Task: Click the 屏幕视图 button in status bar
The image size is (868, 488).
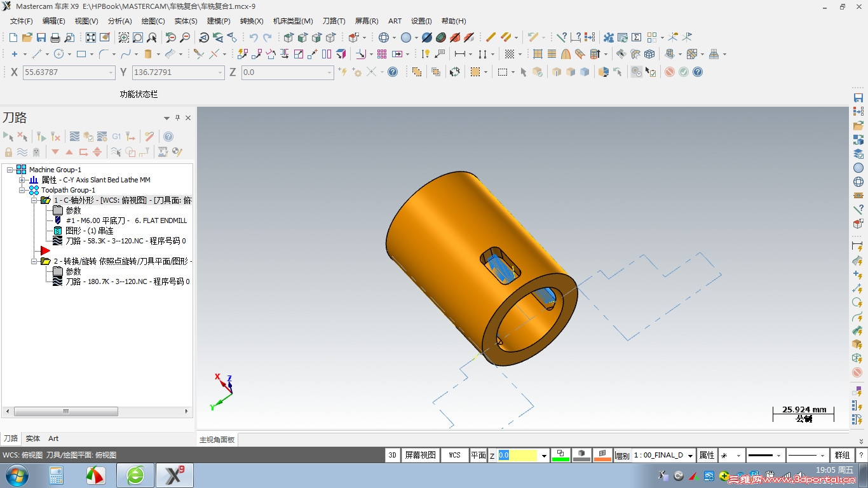Action: tap(421, 455)
